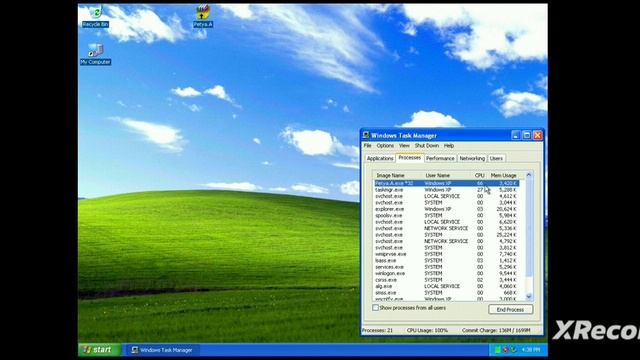This screenshot has width=640, height=360.
Task: Select the taskmgr.exe process row
Action: click(447, 190)
